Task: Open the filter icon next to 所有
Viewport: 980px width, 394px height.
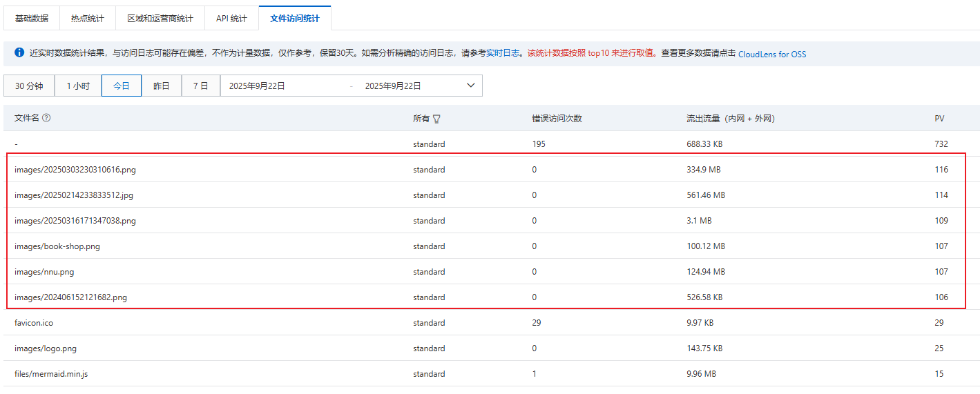Action: (x=436, y=119)
